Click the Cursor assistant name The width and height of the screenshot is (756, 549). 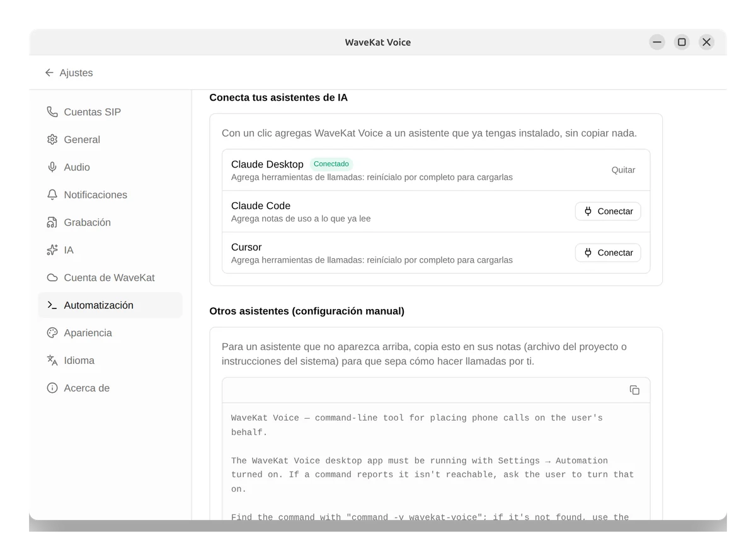pos(246,247)
